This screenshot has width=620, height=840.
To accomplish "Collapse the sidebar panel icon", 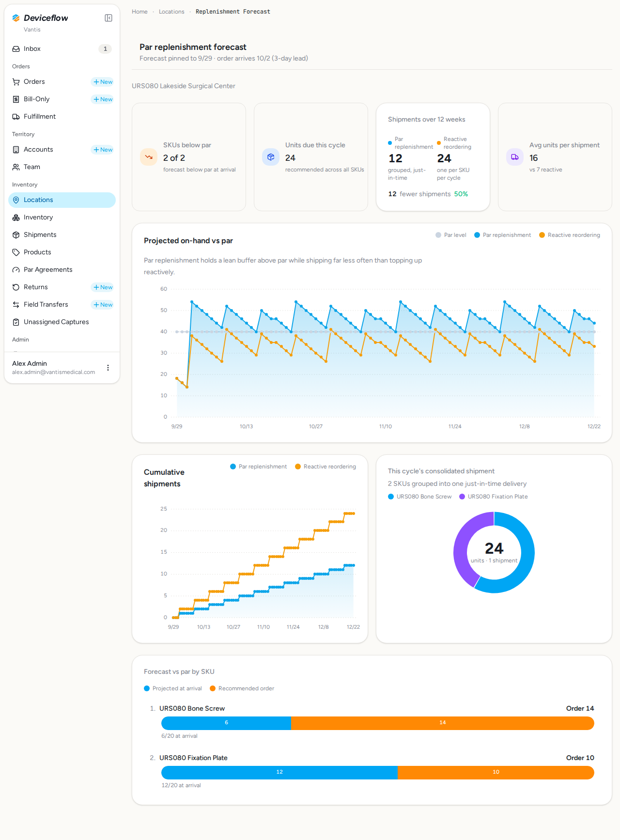I will (108, 18).
